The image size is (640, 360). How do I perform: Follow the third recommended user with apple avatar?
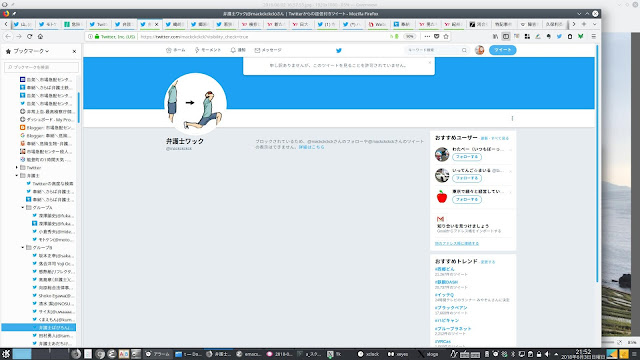(467, 199)
